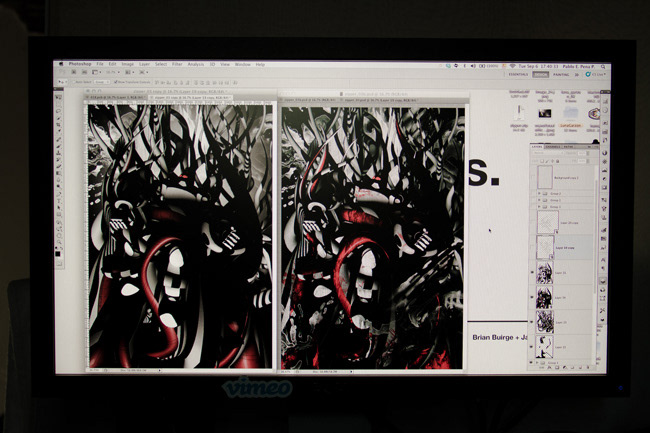Image resolution: width=650 pixels, height=433 pixels.
Task: Open the Screen Mode dropdown
Action: point(143,72)
